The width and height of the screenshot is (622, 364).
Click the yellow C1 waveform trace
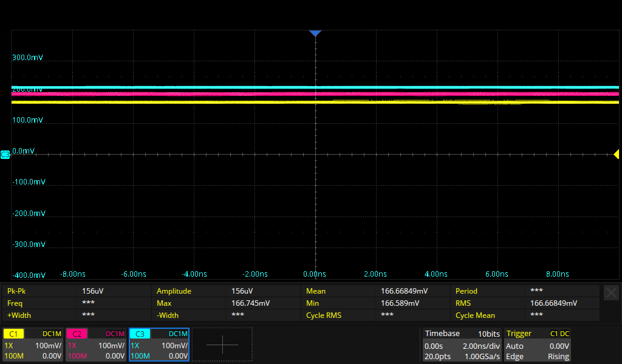pyautogui.click(x=182, y=103)
